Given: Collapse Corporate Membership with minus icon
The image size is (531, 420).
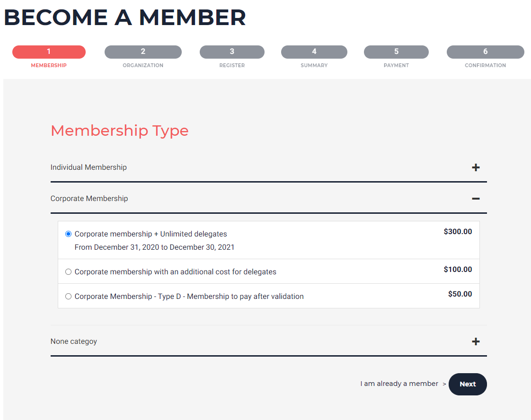Looking at the screenshot, I should coord(476,199).
